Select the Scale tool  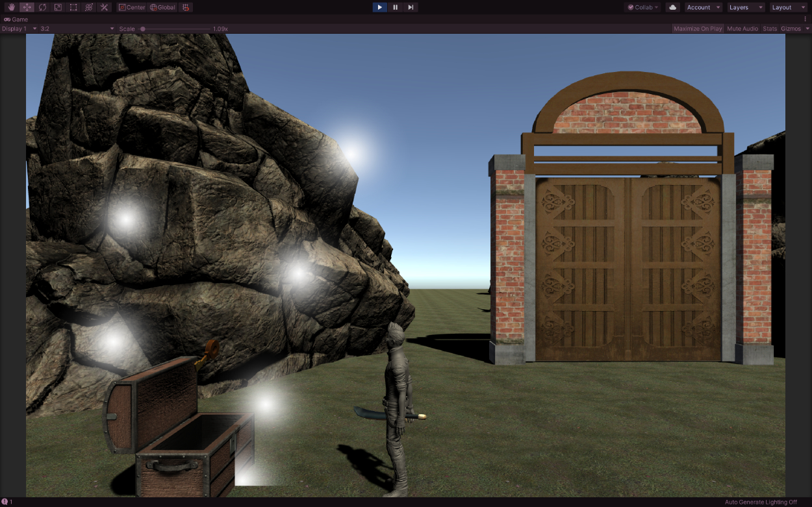(58, 7)
